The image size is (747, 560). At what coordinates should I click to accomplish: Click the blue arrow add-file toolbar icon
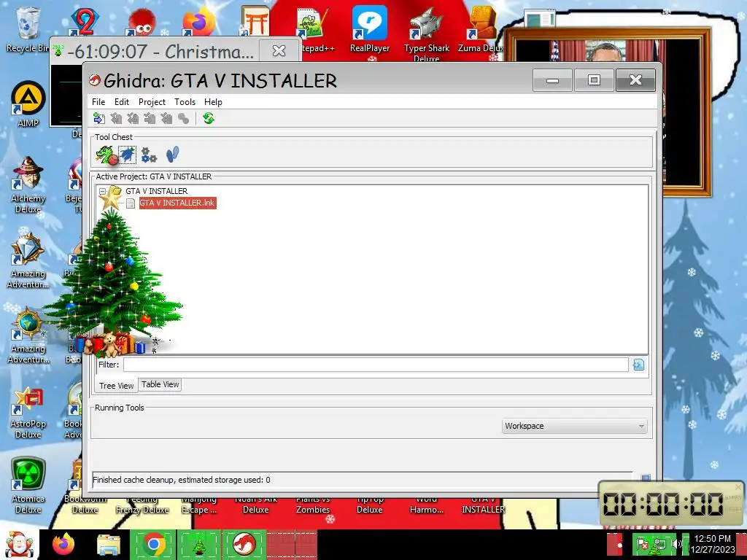click(x=99, y=118)
